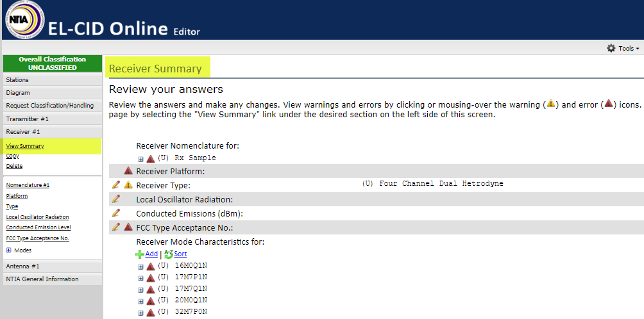Click error icon next to Rx Sample
The height and width of the screenshot is (319, 644).
(x=150, y=159)
